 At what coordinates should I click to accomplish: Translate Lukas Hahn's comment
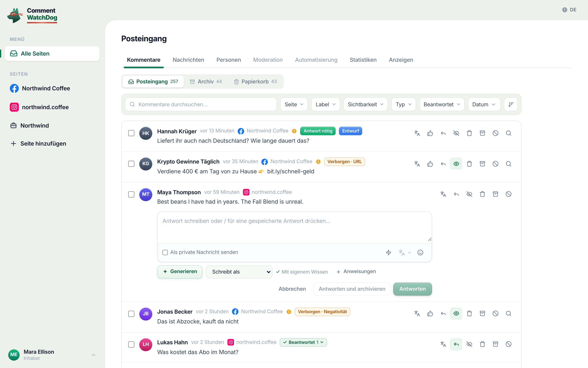click(443, 344)
